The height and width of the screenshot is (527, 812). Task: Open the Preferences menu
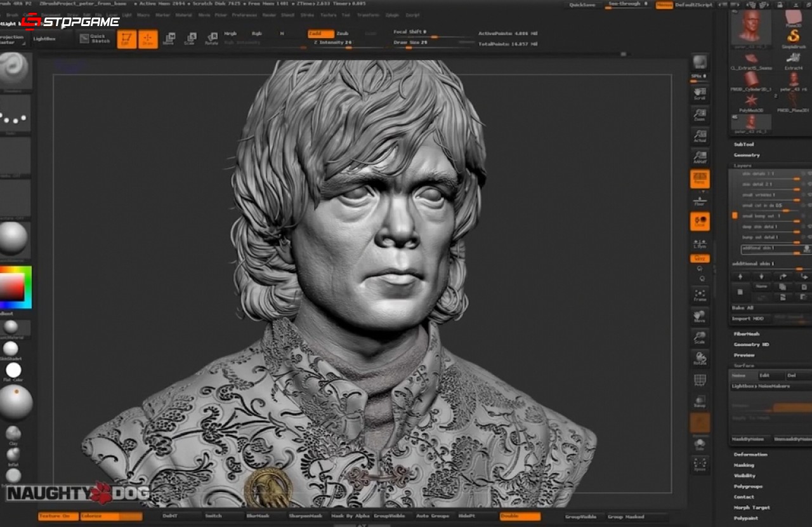[x=244, y=15]
